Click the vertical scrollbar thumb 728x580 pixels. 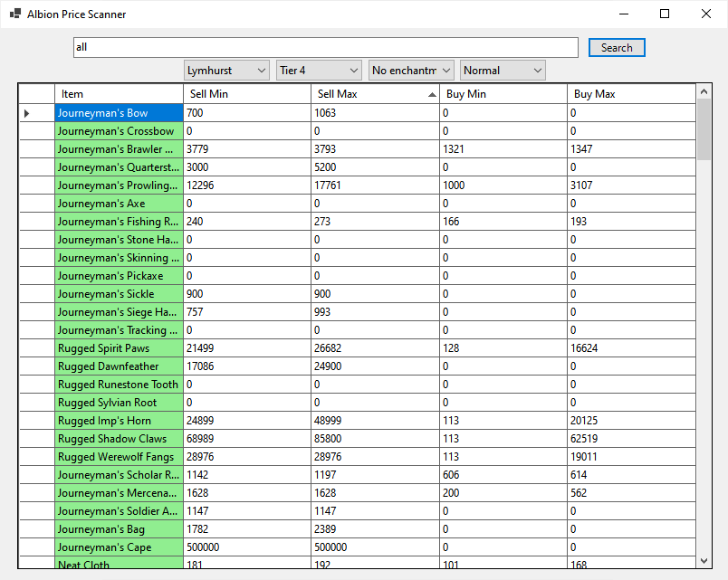[704, 129]
